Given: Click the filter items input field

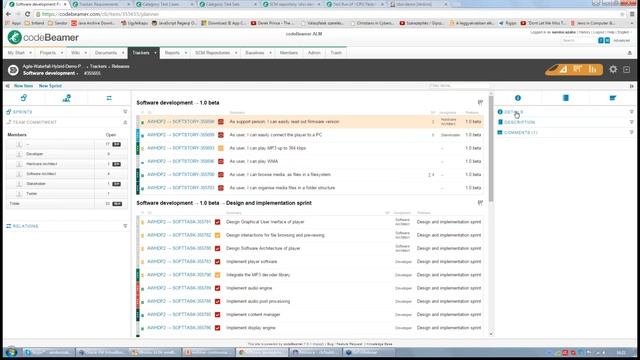Looking at the screenshot, I should click(458, 86).
